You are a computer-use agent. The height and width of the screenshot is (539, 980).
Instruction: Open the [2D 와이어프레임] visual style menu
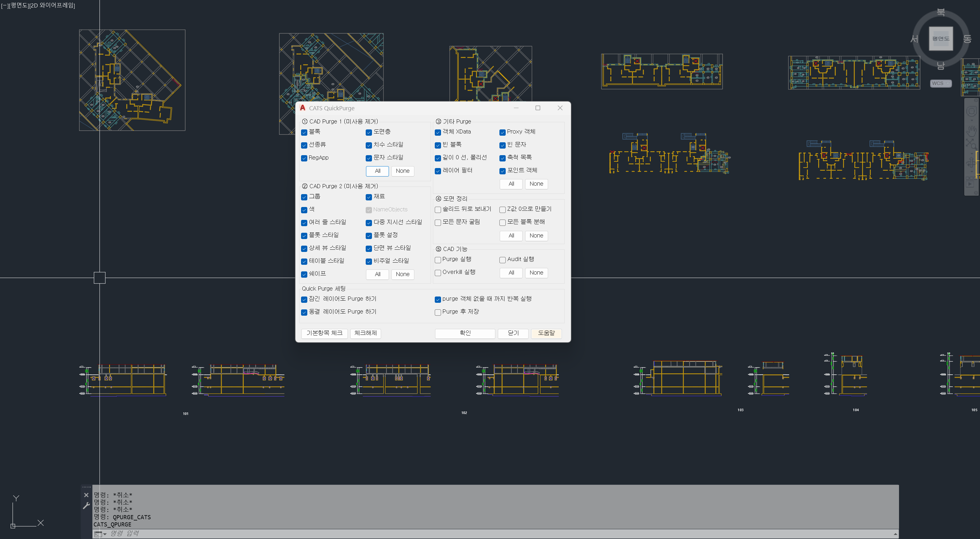52,5
